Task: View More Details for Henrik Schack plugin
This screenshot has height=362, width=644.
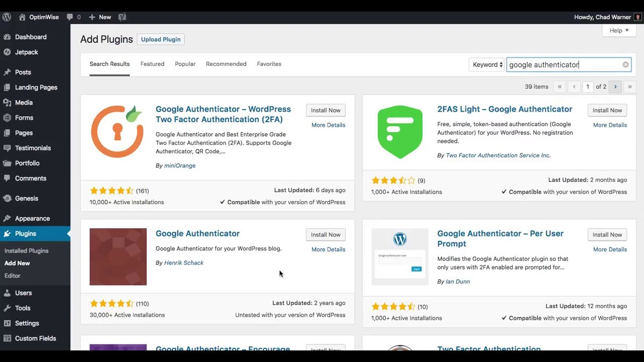Action: 328,249
